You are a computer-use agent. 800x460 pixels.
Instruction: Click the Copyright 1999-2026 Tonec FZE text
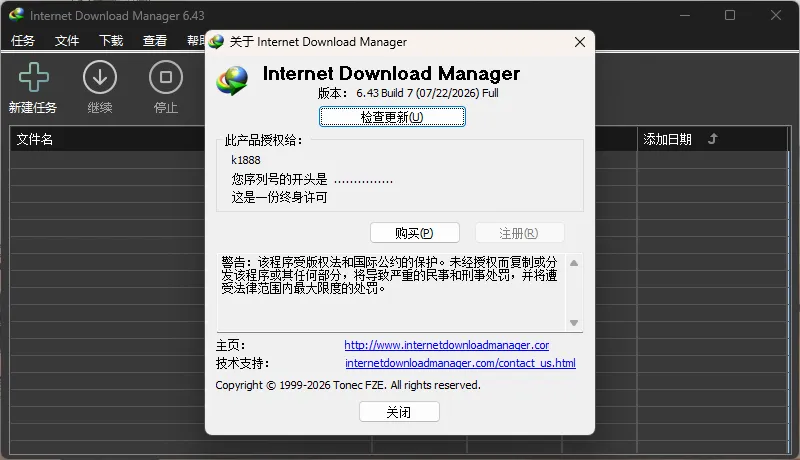[x=347, y=385]
